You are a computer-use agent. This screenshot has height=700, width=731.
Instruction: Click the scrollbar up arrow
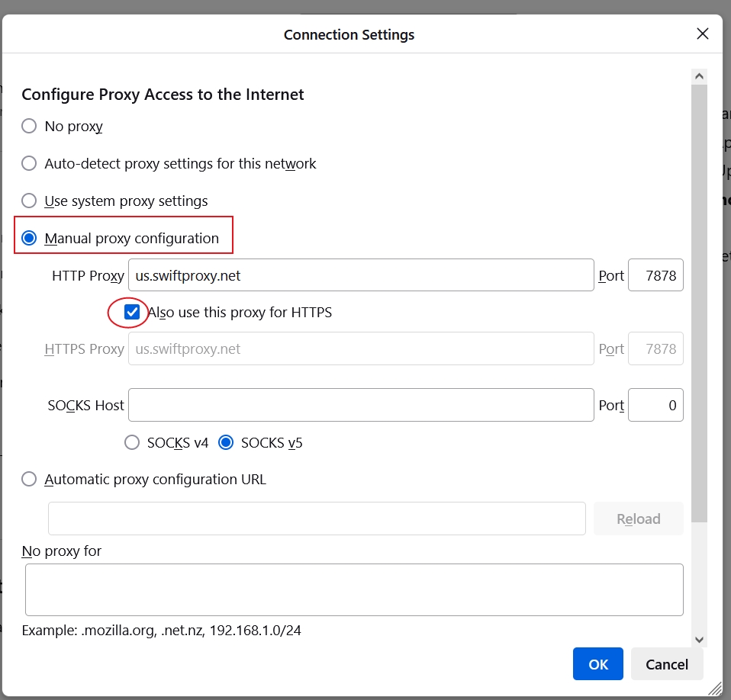click(699, 76)
